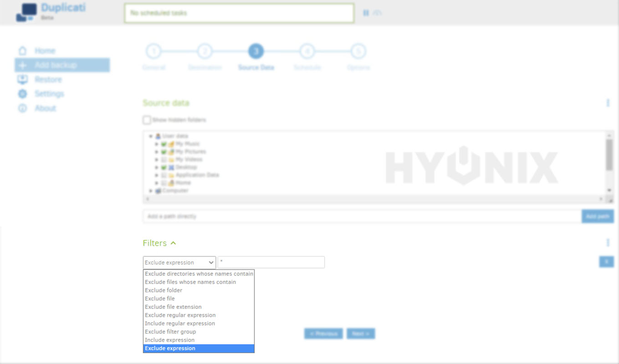Uncheck the My Music folder checkbox

tap(164, 144)
